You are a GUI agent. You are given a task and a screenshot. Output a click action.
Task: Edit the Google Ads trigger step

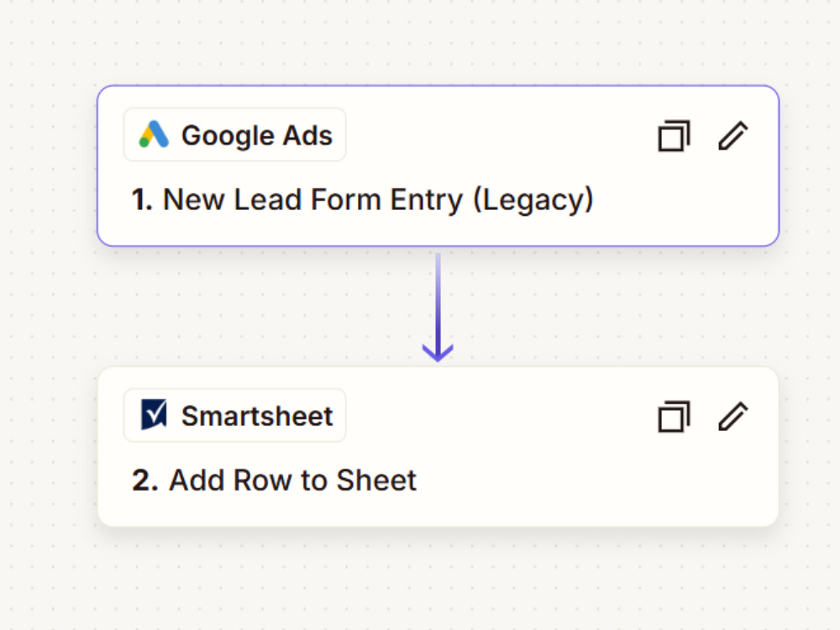(x=732, y=135)
